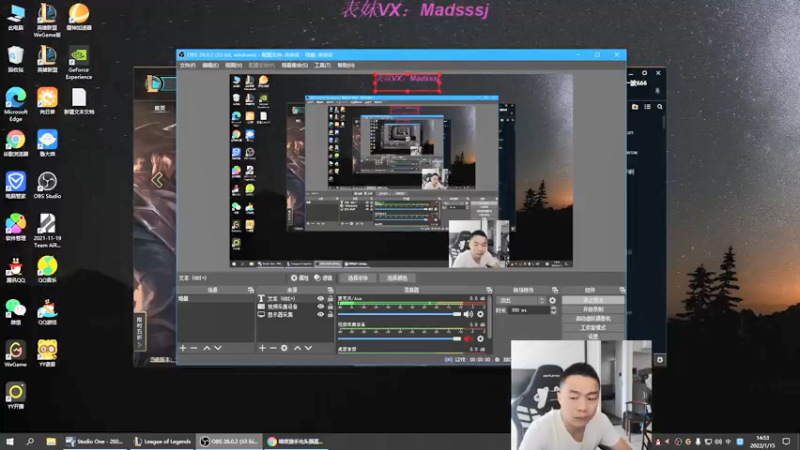Move scene up in Scenes panel
The width and height of the screenshot is (800, 450).
pos(207,348)
